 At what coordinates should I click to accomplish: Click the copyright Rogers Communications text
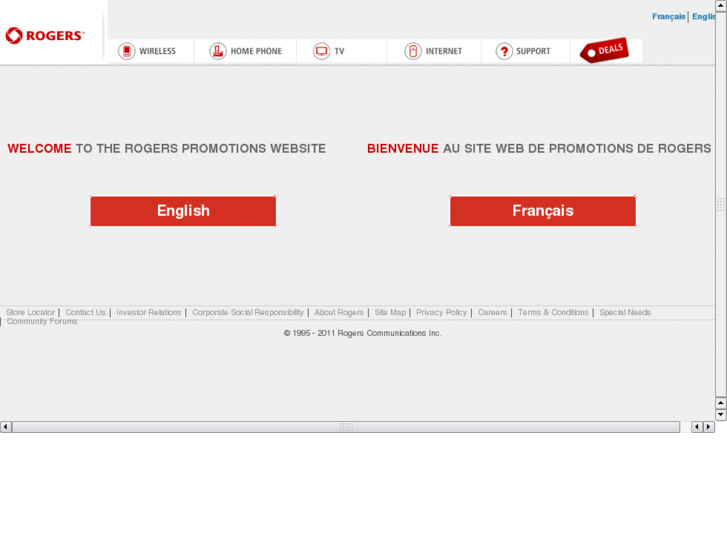click(x=363, y=333)
